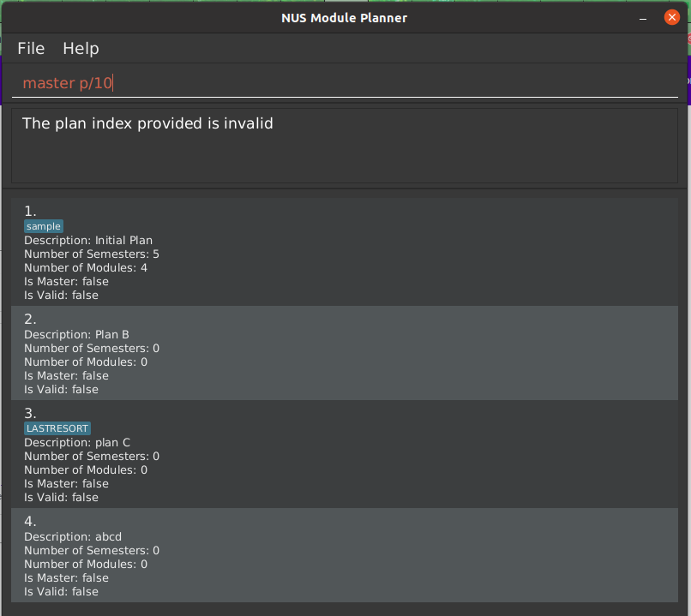Click 'Description: Plan B' text

(76, 335)
